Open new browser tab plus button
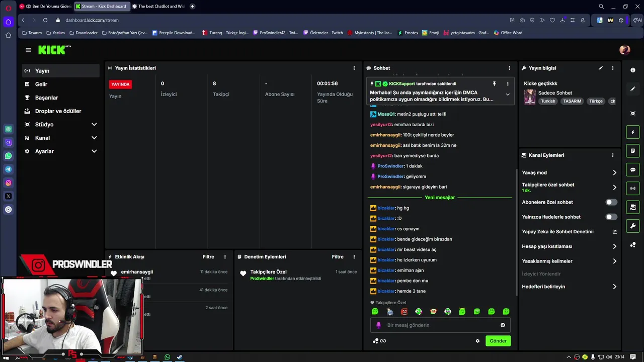 click(x=192, y=6)
